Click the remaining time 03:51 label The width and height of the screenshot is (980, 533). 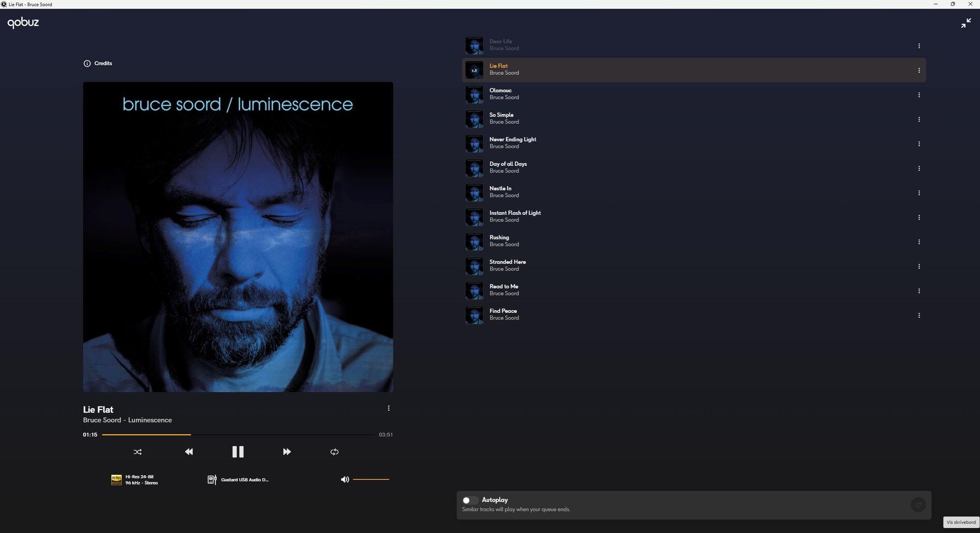pyautogui.click(x=386, y=435)
